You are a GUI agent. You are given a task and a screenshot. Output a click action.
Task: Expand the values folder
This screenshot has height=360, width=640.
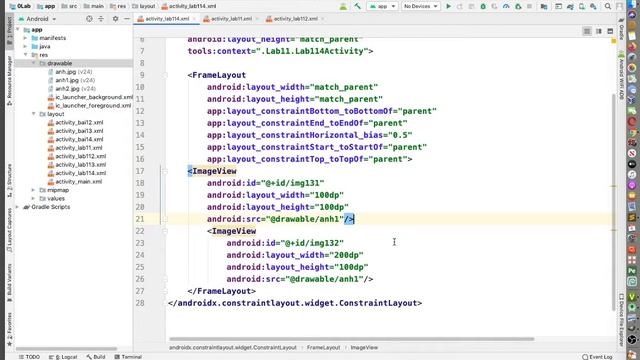tap(33, 198)
